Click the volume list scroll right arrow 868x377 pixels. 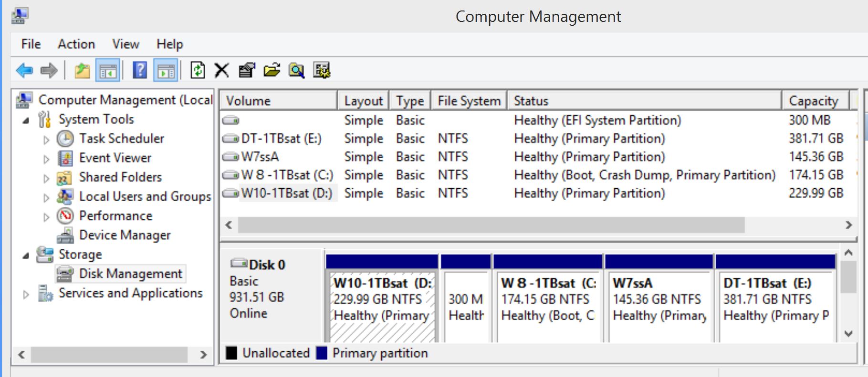tap(848, 225)
